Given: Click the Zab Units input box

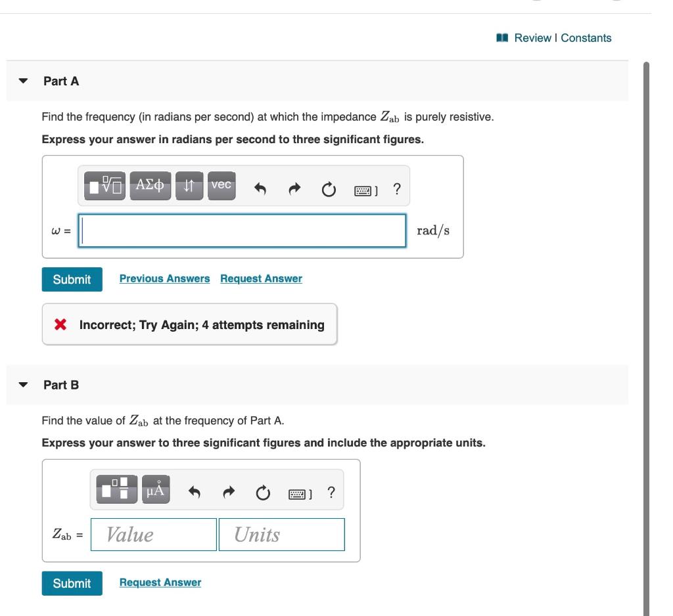Looking at the screenshot, I should pyautogui.click(x=282, y=535).
